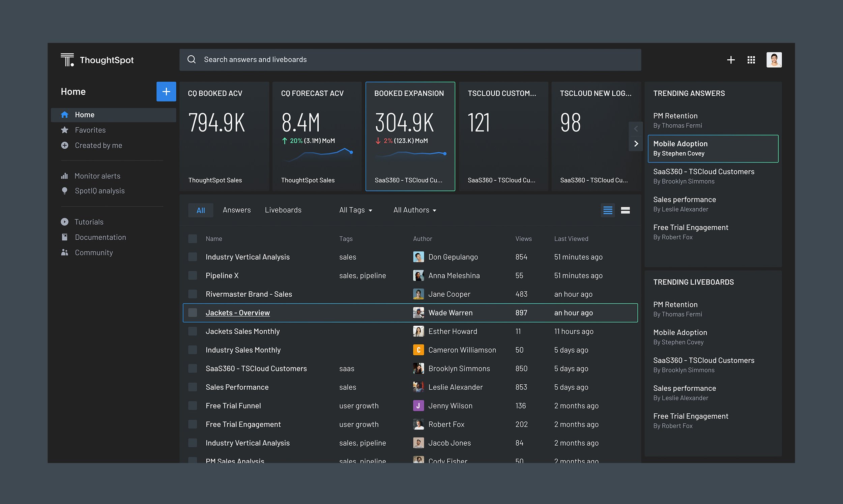Check the Sales Performance row checkbox
The image size is (843, 504).
[x=193, y=387]
